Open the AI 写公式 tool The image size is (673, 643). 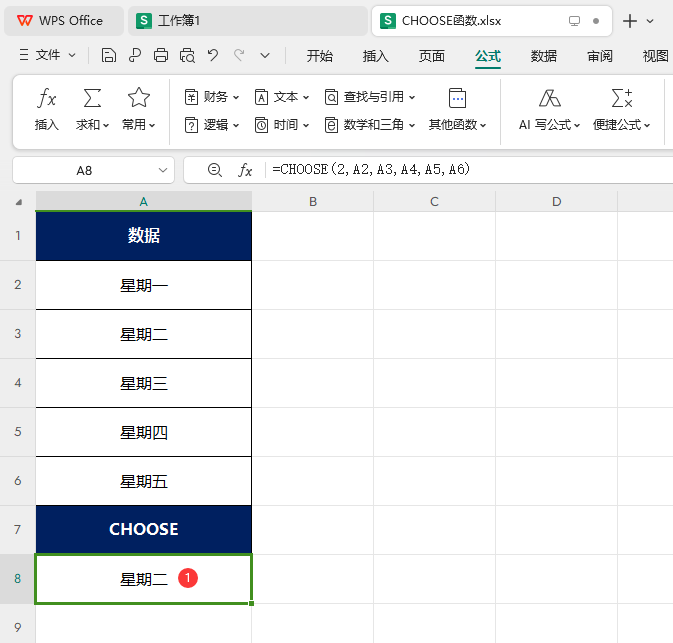549,109
